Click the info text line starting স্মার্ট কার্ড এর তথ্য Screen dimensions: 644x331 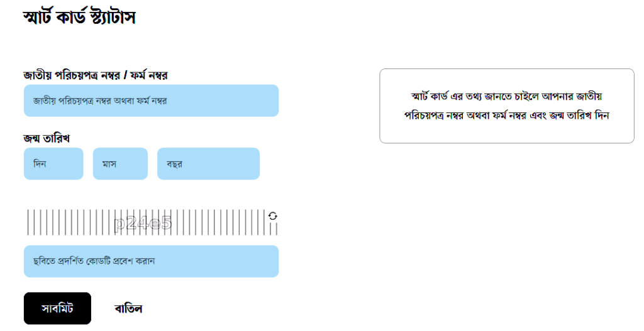point(506,97)
